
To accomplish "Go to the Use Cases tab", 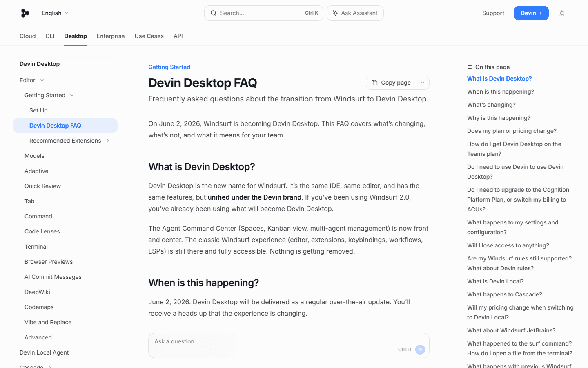I will coord(149,36).
